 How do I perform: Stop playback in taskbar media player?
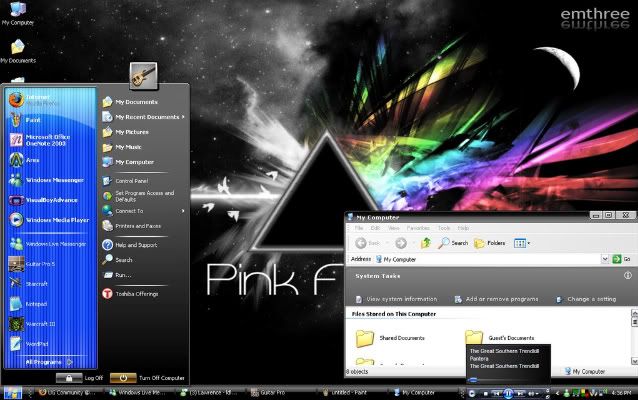[485, 394]
